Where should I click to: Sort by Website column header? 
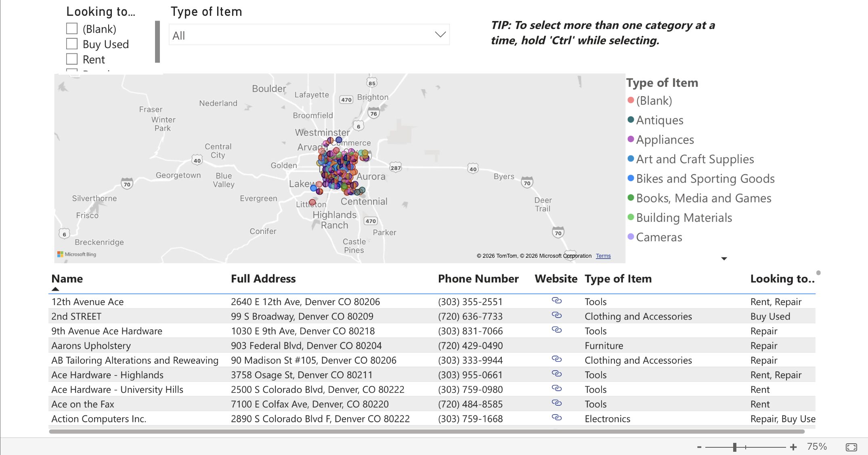(x=556, y=279)
